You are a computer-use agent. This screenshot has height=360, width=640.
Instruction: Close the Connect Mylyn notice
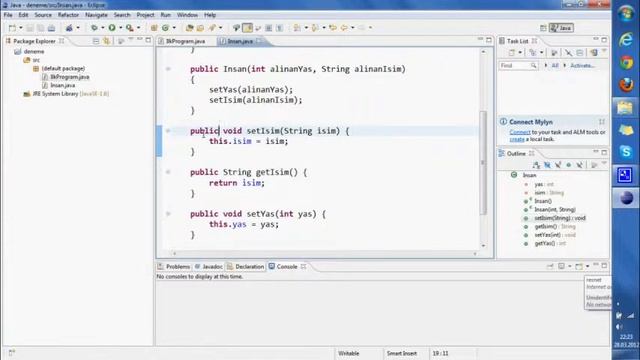point(602,122)
